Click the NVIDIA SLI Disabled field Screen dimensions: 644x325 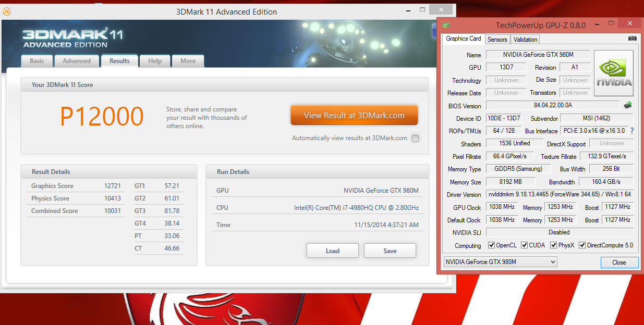pos(560,232)
